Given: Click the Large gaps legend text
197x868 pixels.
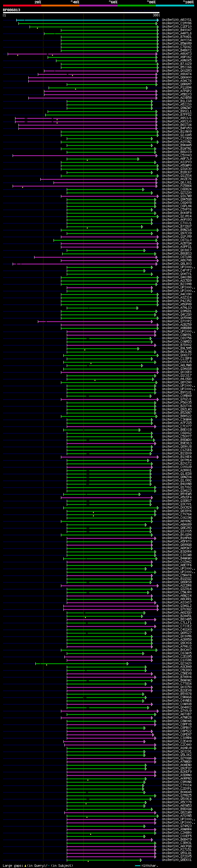Looking at the screenshot, I should [x=13, y=865].
